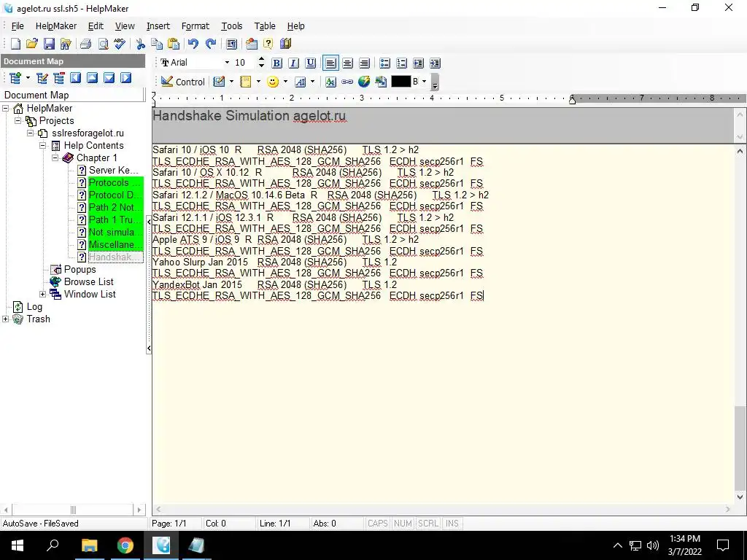Click the editor vertical scrollbar thumb
Viewport: 747px width, 560px height.
[x=740, y=448]
